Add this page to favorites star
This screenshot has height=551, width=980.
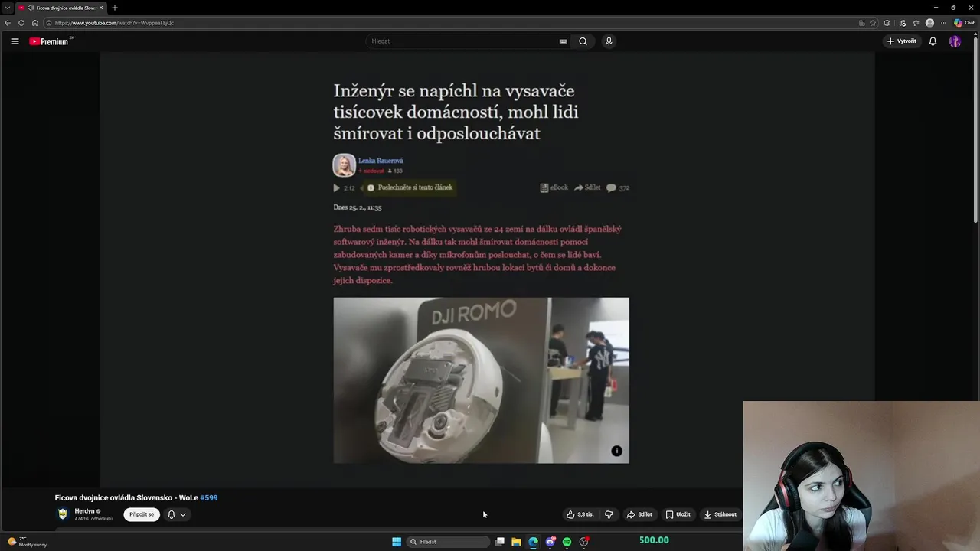[x=873, y=23]
